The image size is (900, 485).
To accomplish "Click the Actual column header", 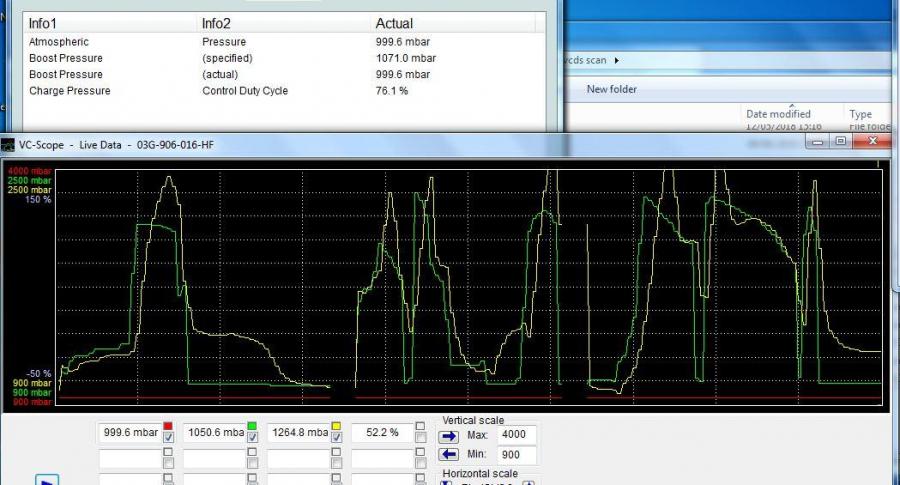I will [393, 23].
